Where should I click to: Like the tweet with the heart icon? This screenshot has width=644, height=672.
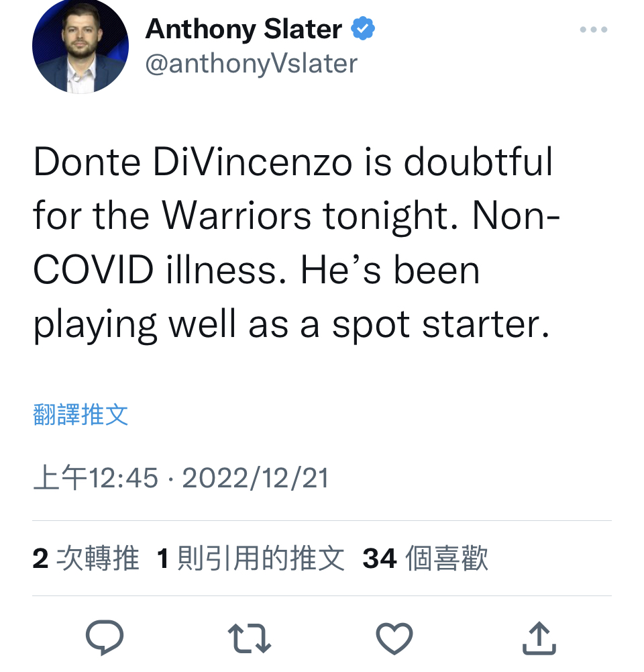394,638
